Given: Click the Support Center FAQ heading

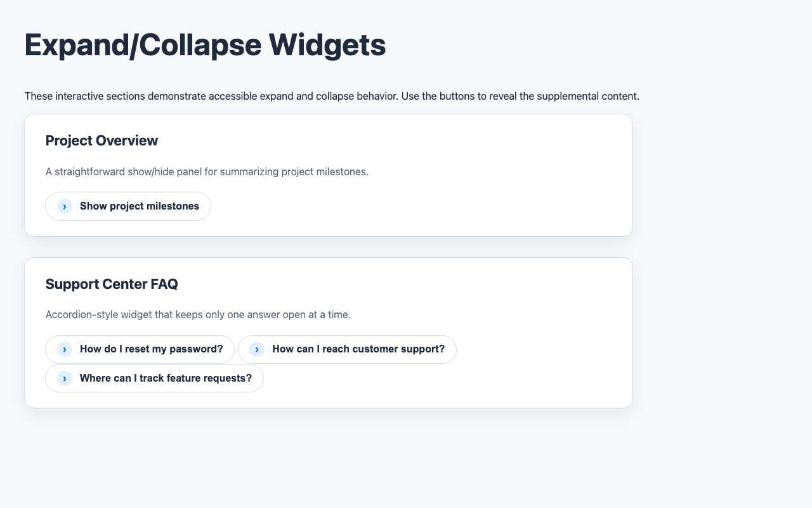Looking at the screenshot, I should (x=112, y=284).
